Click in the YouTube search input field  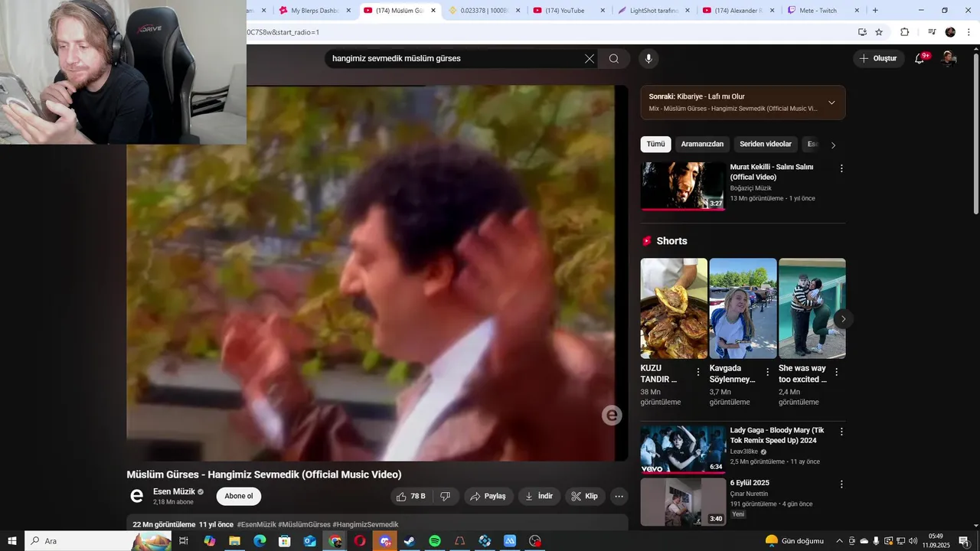[x=455, y=58]
